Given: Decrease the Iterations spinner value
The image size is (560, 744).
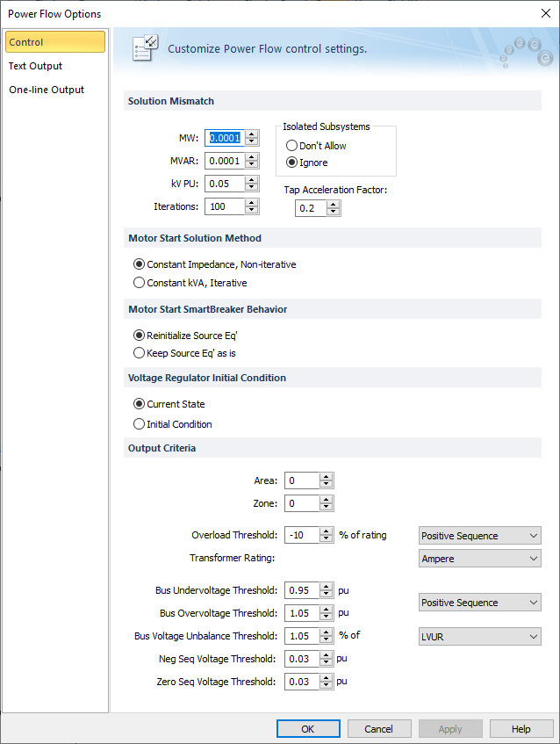Looking at the screenshot, I should point(252,210).
